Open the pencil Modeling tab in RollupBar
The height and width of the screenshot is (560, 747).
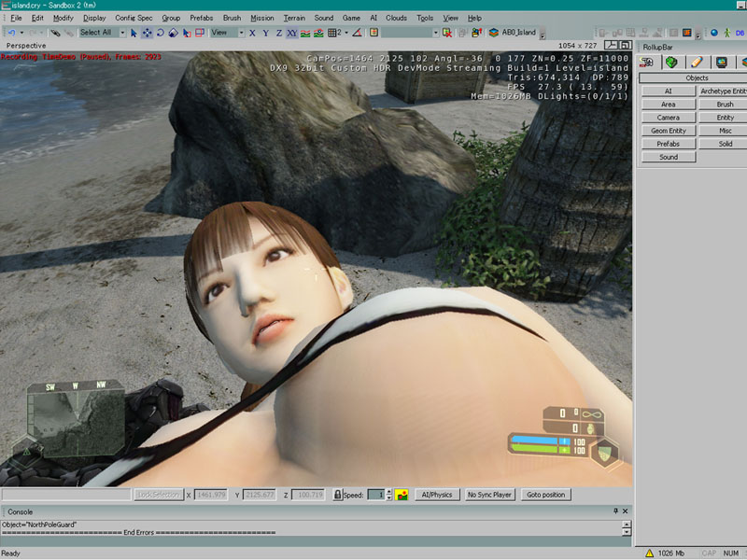tap(697, 63)
